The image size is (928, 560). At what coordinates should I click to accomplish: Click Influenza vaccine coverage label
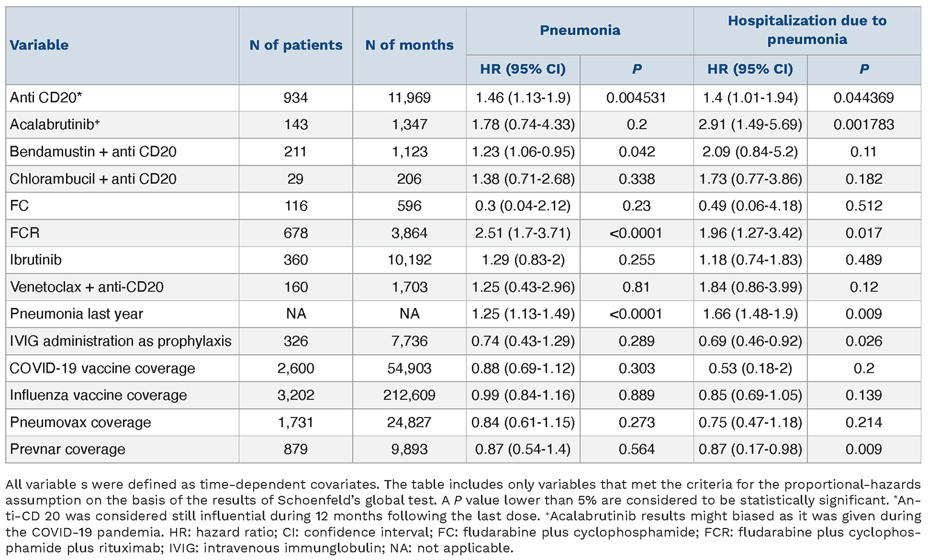click(x=98, y=395)
